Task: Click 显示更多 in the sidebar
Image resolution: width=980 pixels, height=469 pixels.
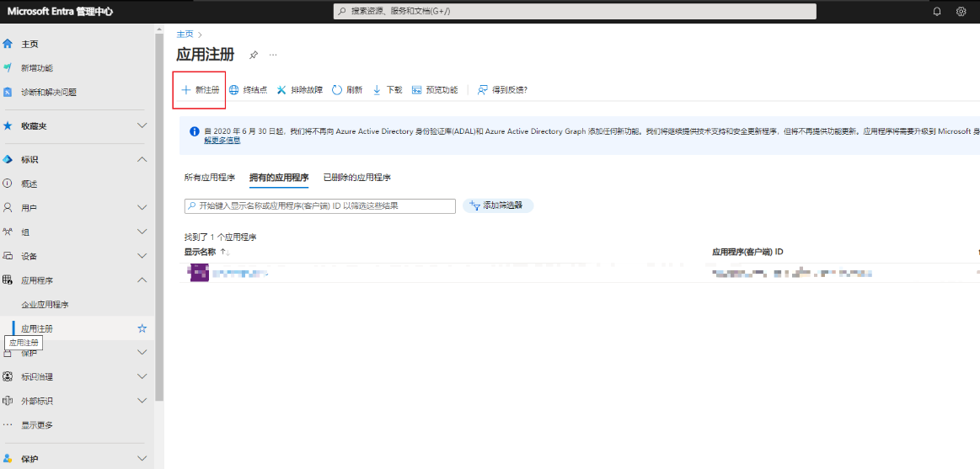Action: tap(37, 425)
